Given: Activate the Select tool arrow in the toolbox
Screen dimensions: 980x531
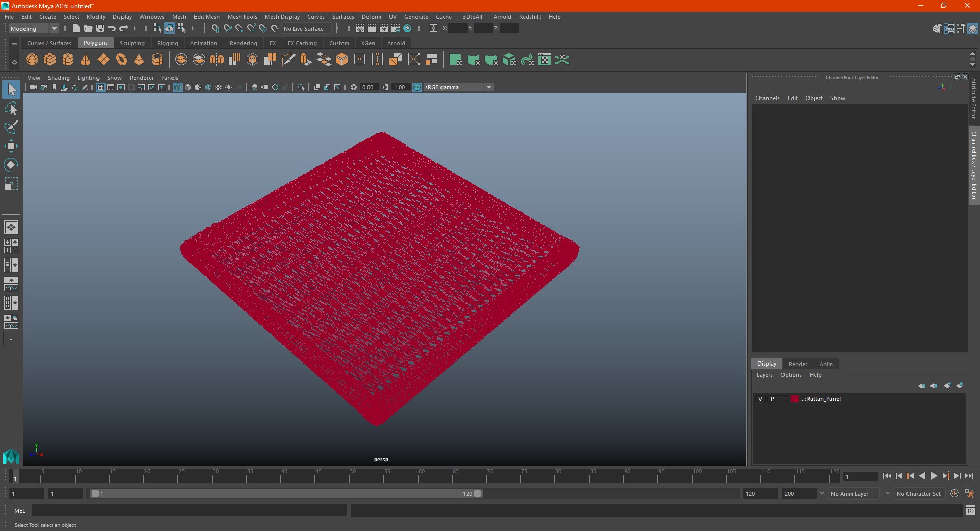Looking at the screenshot, I should pos(11,89).
